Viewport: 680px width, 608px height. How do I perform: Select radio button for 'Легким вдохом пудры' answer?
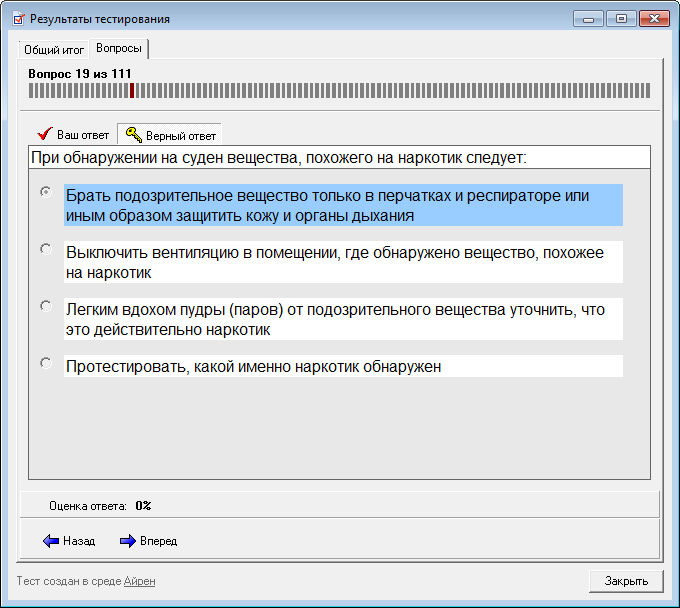45,306
